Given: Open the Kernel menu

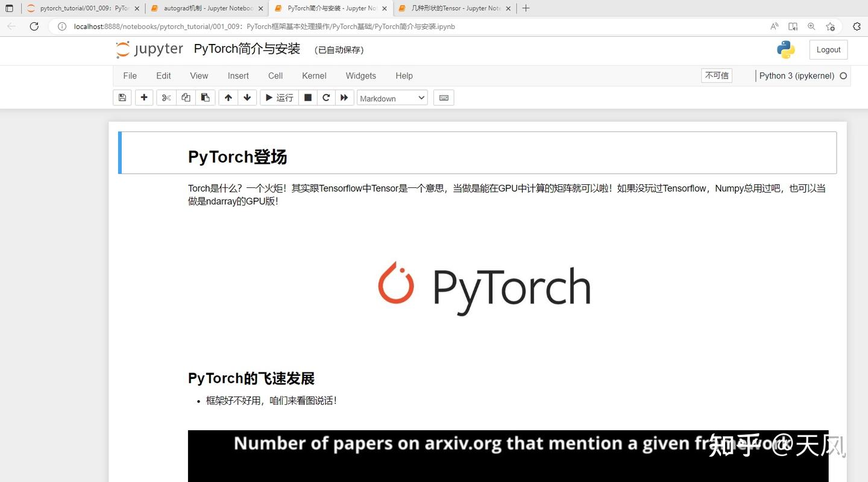Looking at the screenshot, I should [x=313, y=75].
